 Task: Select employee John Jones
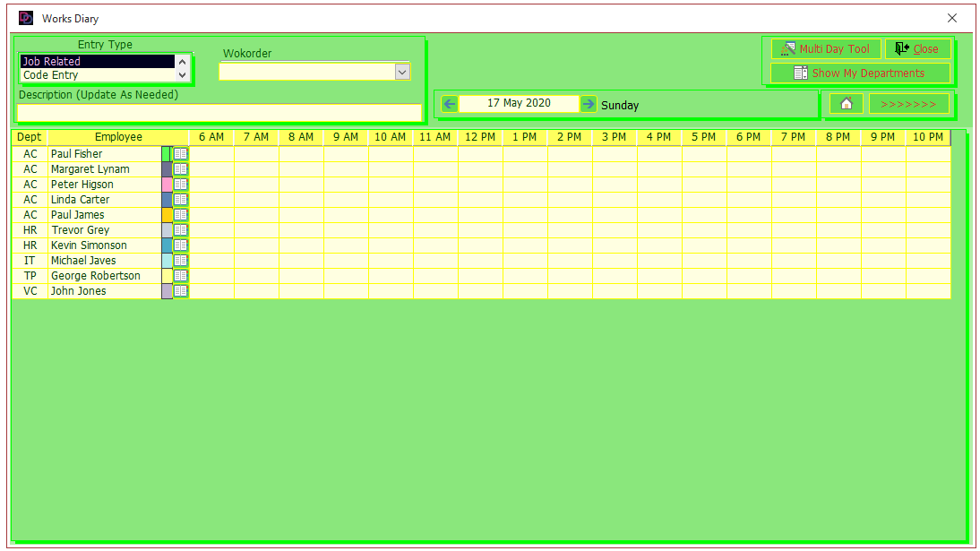105,291
